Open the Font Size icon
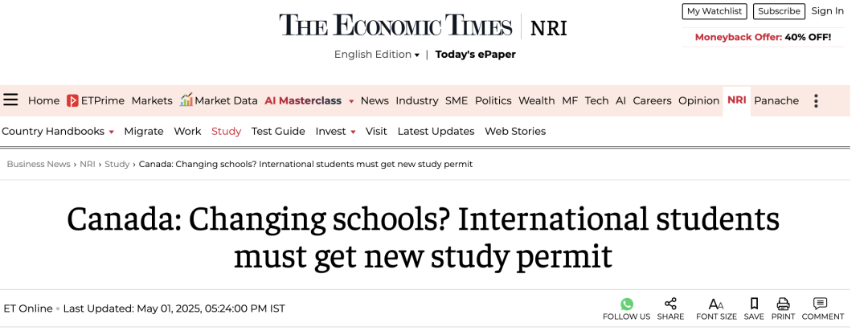 pyautogui.click(x=716, y=304)
